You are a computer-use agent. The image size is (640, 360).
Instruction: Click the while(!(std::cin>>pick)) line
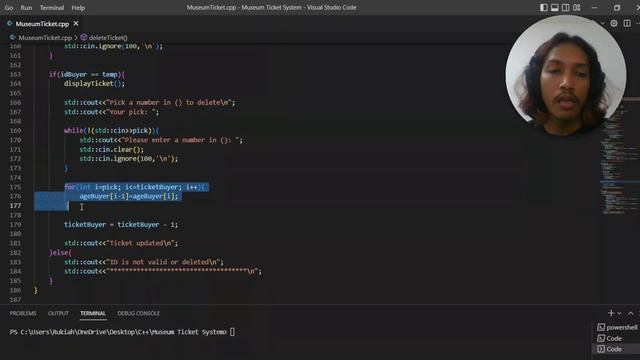[111, 131]
